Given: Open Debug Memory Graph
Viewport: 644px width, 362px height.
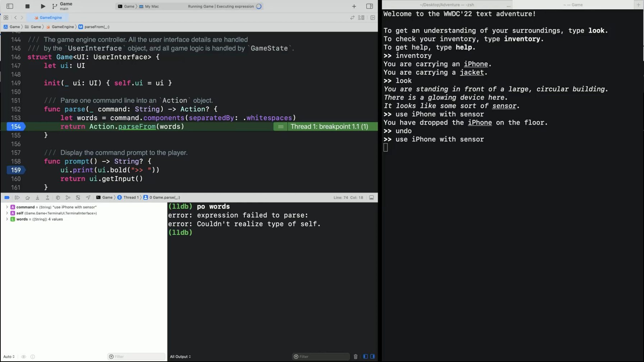Looking at the screenshot, I should point(68,198).
